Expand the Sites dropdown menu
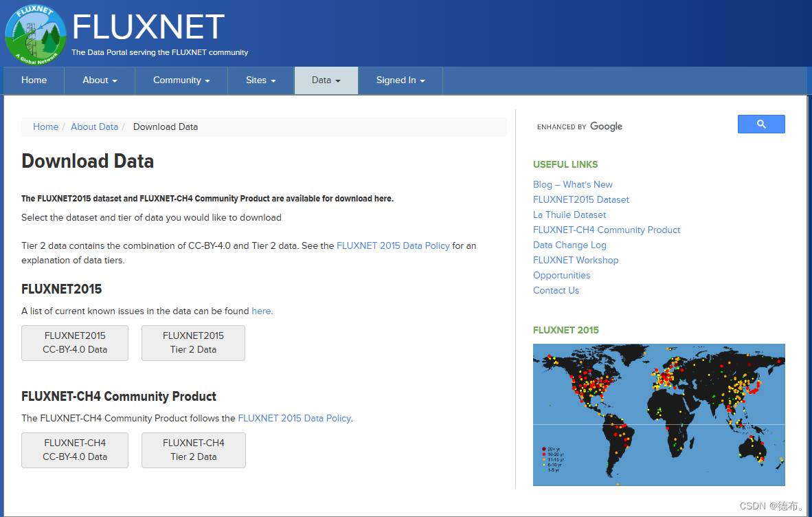This screenshot has width=812, height=517. 261,80
